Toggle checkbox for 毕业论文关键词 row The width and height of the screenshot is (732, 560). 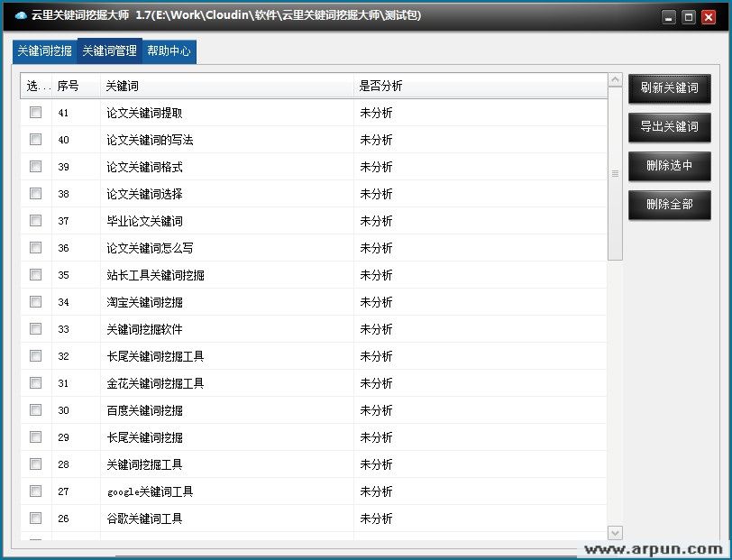36,221
